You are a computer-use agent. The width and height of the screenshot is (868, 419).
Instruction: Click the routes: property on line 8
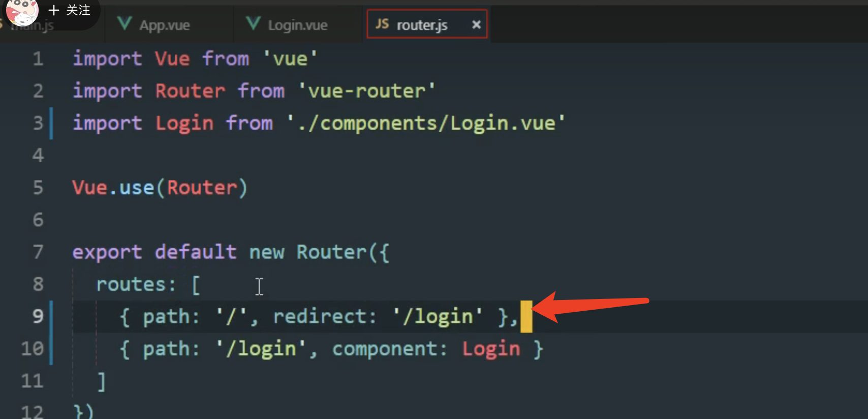pyautogui.click(x=136, y=284)
